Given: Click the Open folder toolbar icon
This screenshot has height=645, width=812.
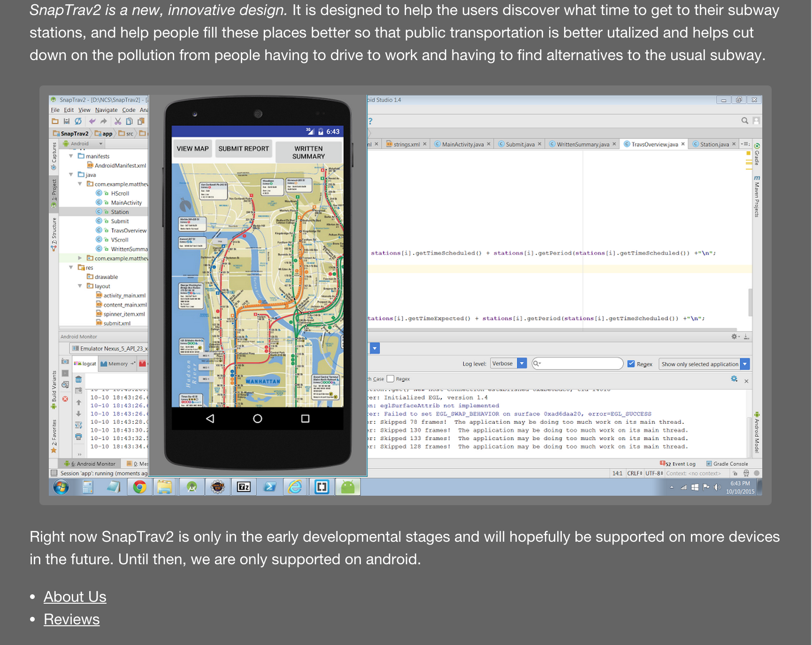Looking at the screenshot, I should tap(55, 121).
